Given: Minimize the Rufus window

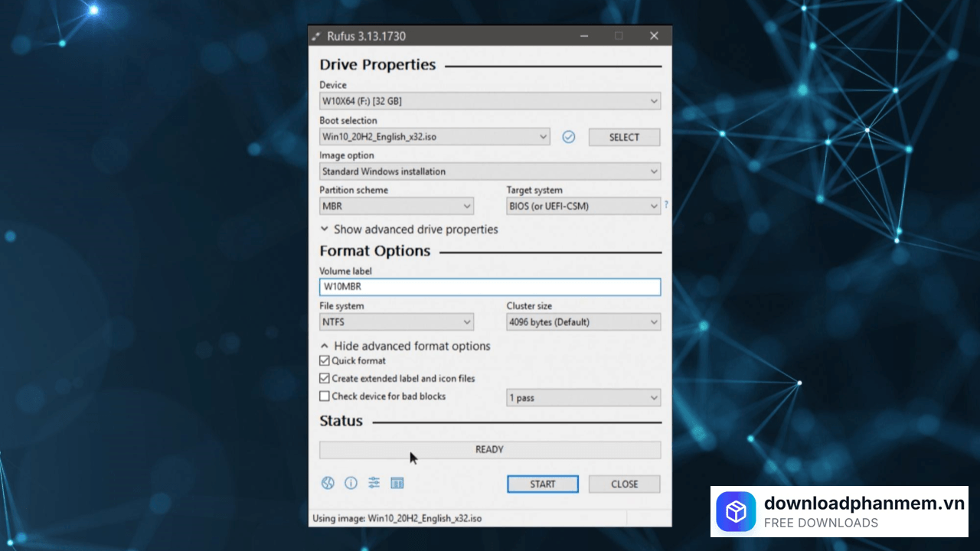Looking at the screenshot, I should pos(583,36).
